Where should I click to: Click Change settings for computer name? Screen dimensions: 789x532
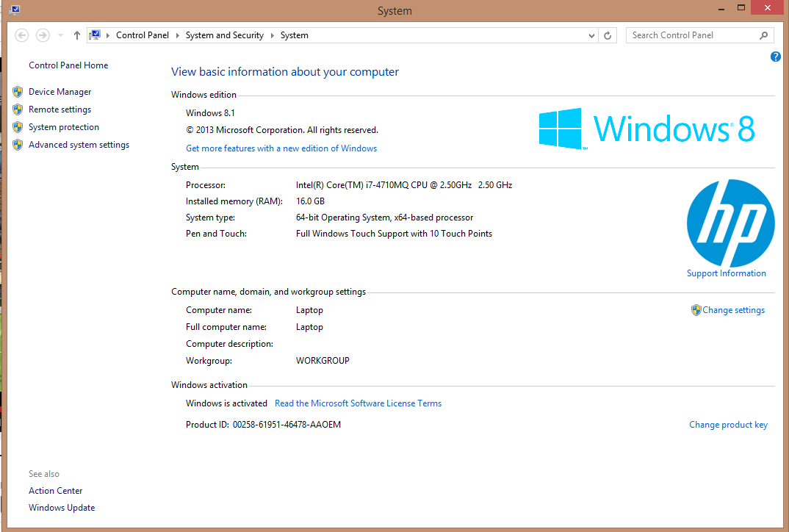tap(734, 310)
